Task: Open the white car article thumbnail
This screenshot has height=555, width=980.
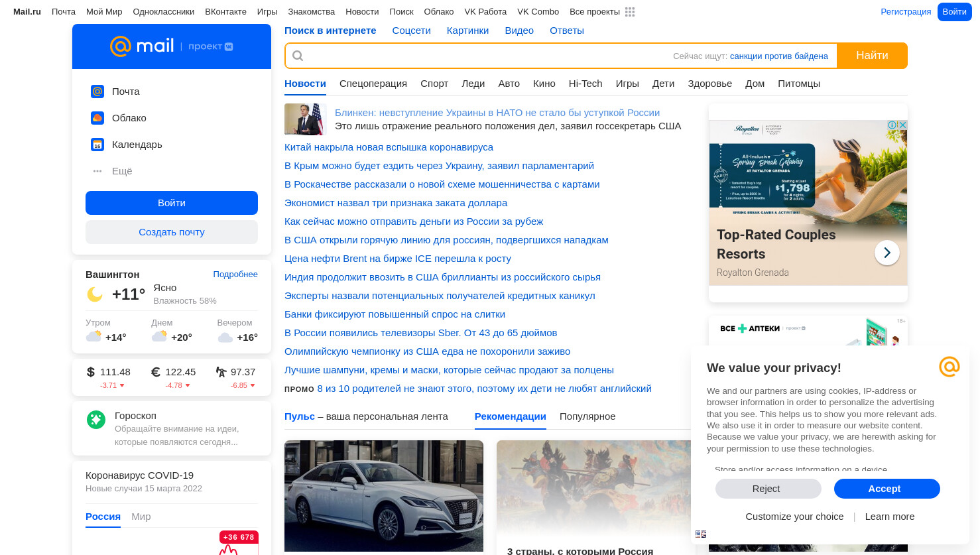Action: [384, 496]
